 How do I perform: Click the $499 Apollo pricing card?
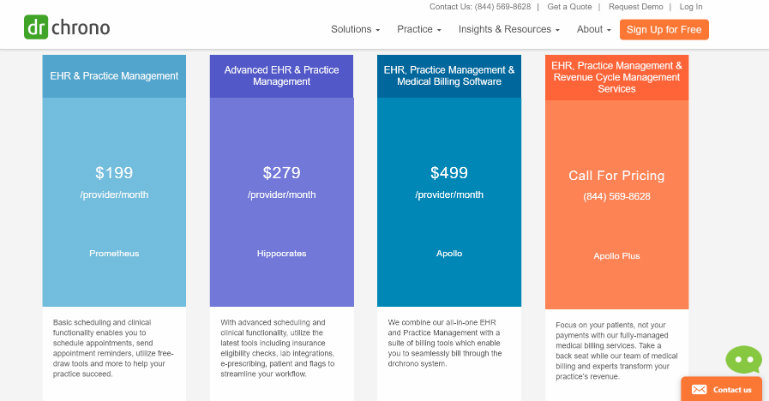[449, 200]
